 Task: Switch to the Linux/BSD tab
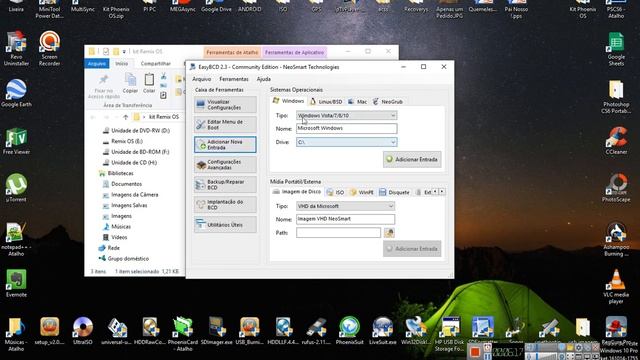tap(326, 101)
